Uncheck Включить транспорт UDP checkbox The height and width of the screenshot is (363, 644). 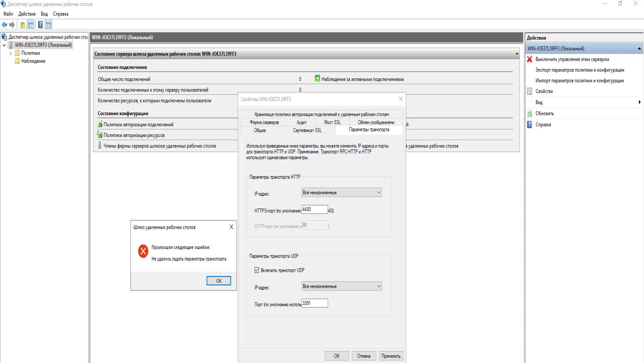[257, 270]
